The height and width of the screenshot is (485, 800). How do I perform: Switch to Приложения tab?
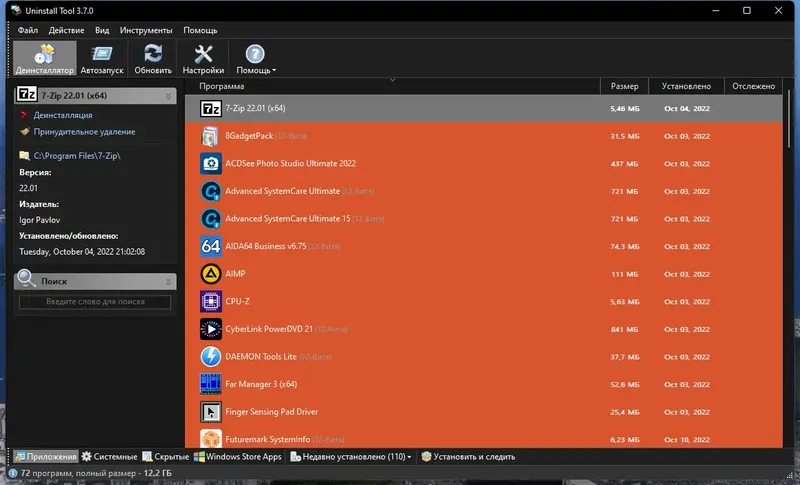point(46,456)
